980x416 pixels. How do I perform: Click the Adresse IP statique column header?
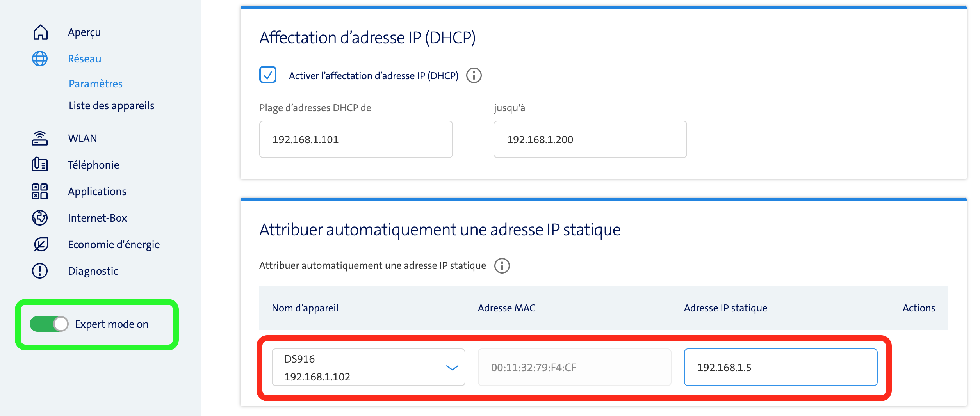coord(725,308)
